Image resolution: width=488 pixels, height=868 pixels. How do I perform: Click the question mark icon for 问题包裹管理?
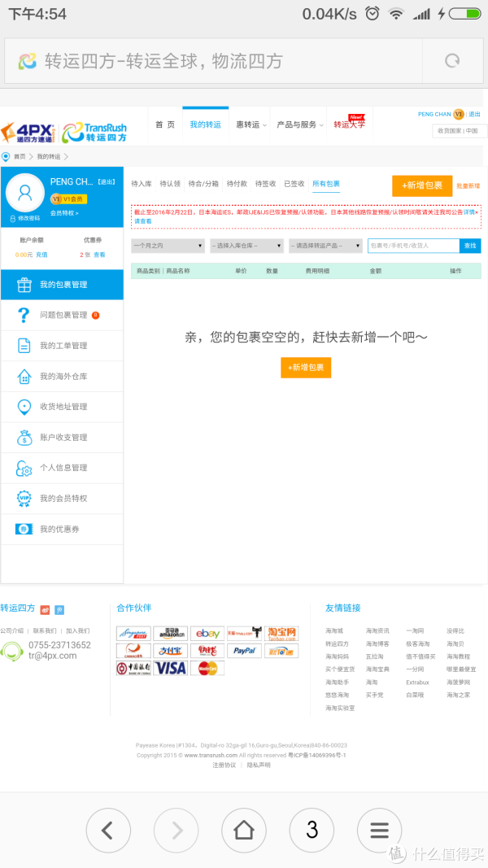pyautogui.click(x=24, y=315)
